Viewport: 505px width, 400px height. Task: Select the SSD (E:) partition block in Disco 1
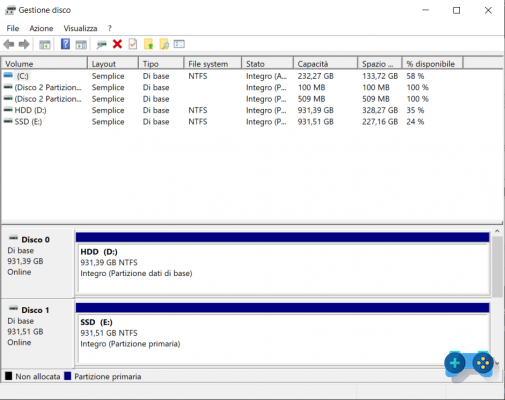(x=283, y=334)
